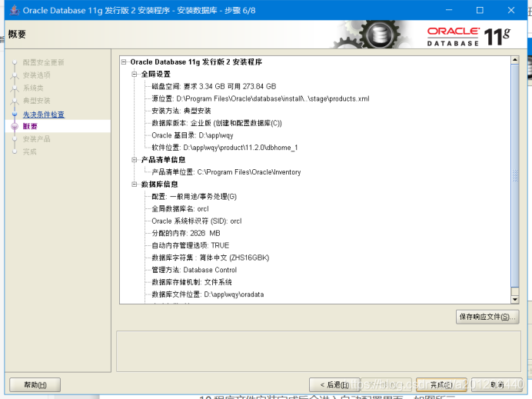Select the 安装方法: 典型安装 row
The image size is (532, 399).
(x=181, y=111)
